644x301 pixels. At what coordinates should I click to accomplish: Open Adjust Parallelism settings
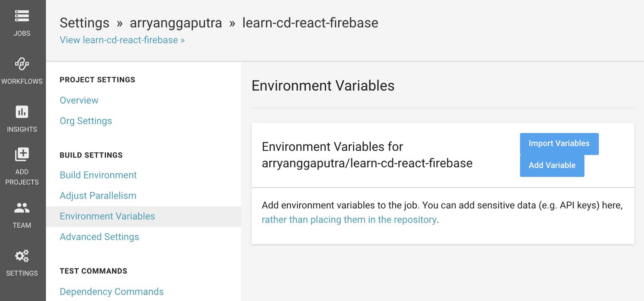tap(98, 195)
